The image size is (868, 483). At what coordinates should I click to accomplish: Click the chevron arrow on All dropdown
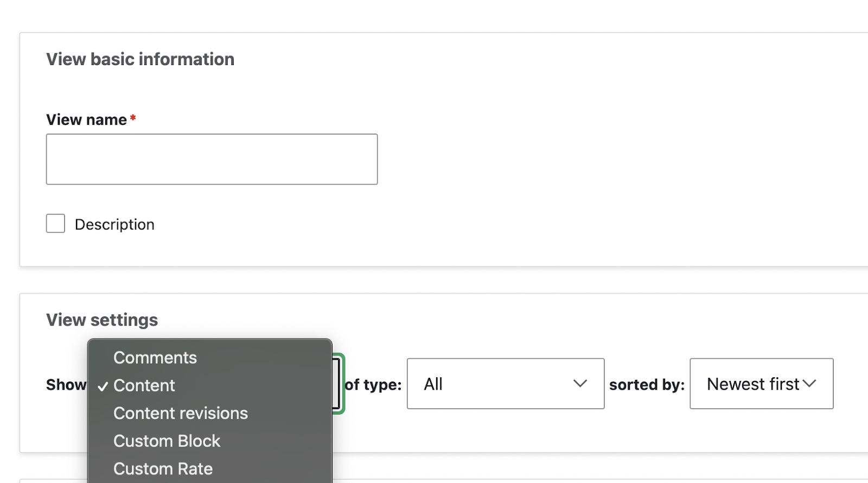(580, 384)
